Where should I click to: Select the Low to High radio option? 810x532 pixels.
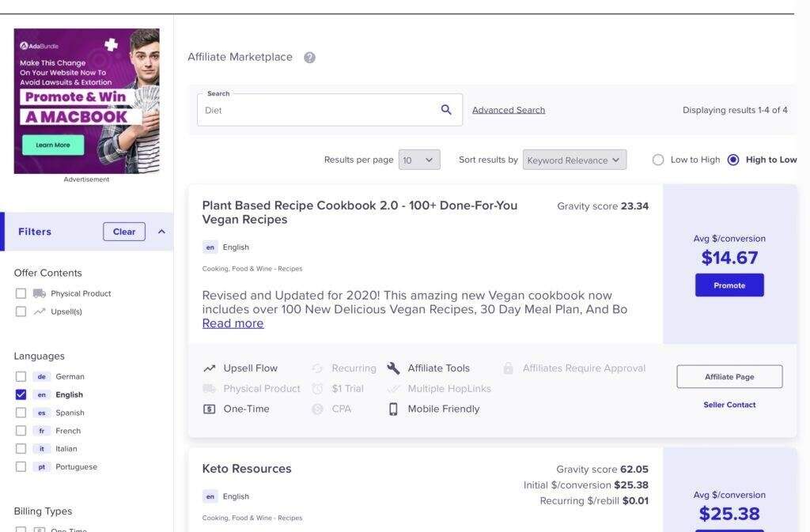click(x=658, y=160)
